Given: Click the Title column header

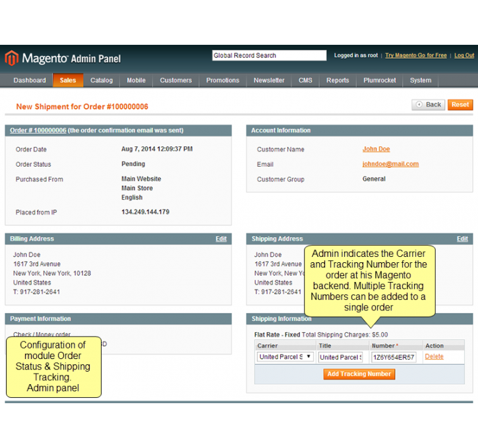Looking at the screenshot, I should [325, 346].
